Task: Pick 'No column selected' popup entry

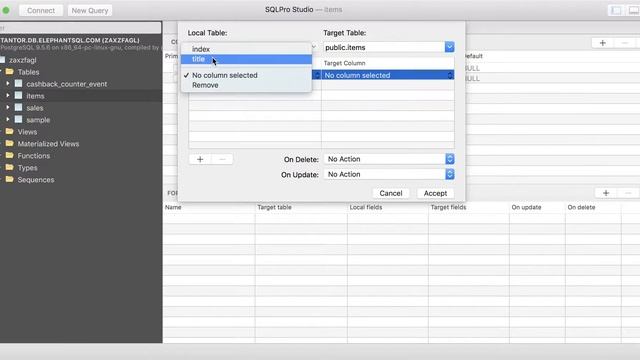Action: (x=246, y=75)
